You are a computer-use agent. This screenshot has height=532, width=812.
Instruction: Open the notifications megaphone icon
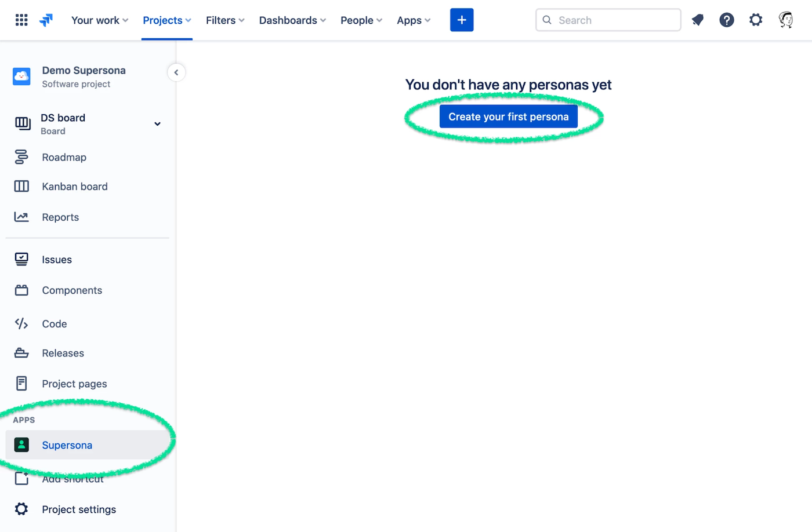[x=698, y=20]
